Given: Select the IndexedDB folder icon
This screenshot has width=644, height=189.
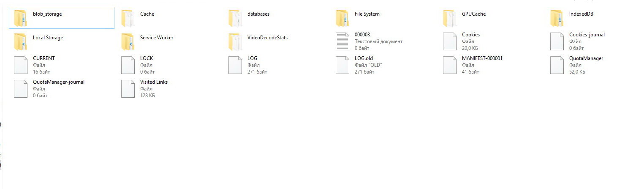Looking at the screenshot, I should pyautogui.click(x=557, y=18).
